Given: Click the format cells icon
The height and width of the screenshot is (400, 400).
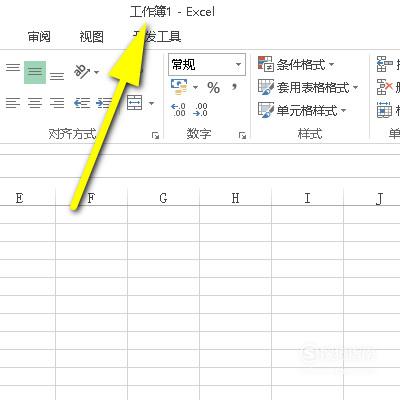Looking at the screenshot, I should click(x=384, y=110).
